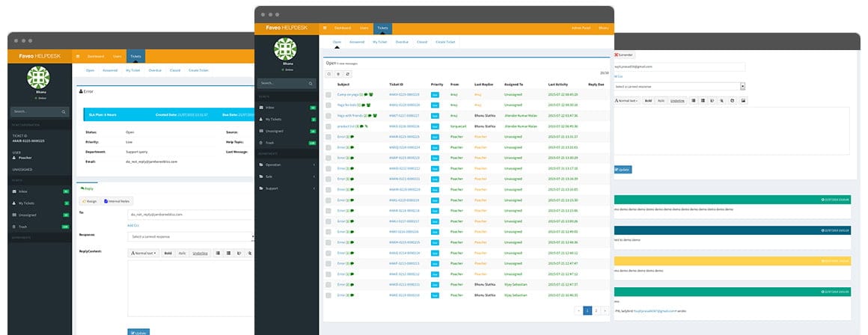The width and height of the screenshot is (868, 335).
Task: Click the refresh icon above the ticket list
Action: coord(348,73)
